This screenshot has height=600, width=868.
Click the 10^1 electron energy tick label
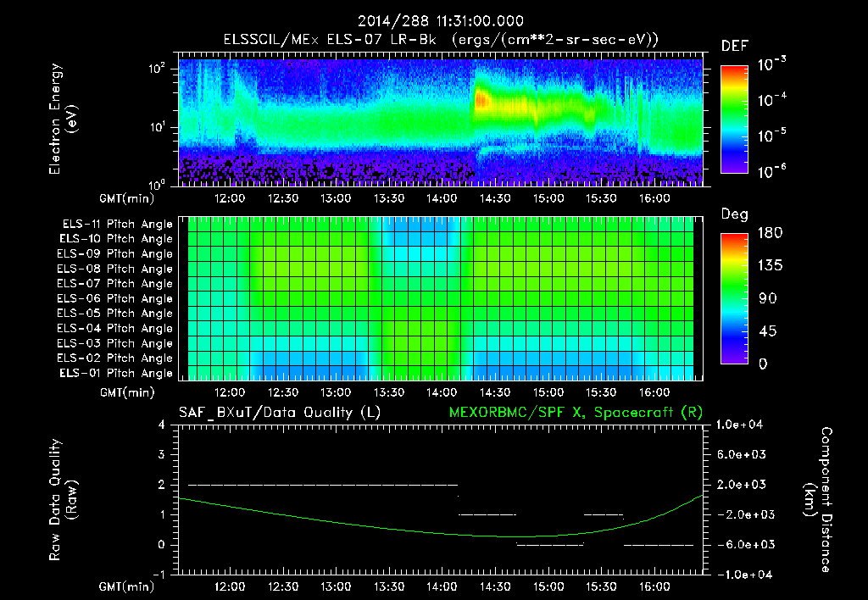157,127
